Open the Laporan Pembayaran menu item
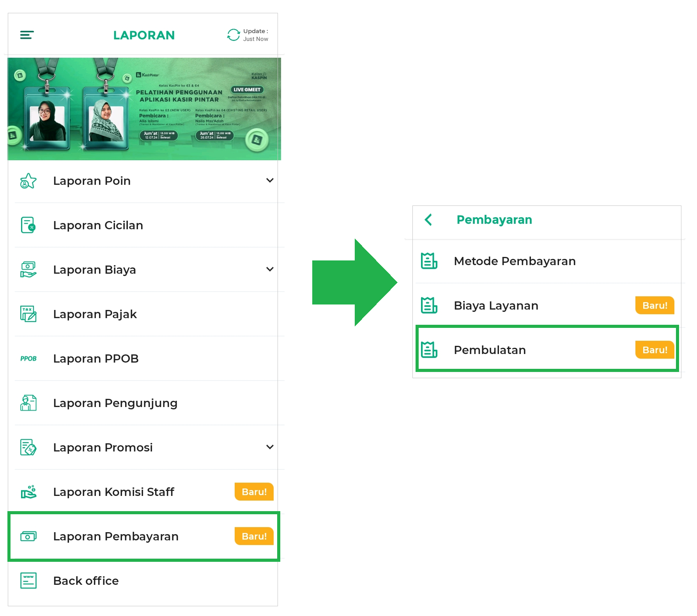The height and width of the screenshot is (616, 697). tap(116, 536)
